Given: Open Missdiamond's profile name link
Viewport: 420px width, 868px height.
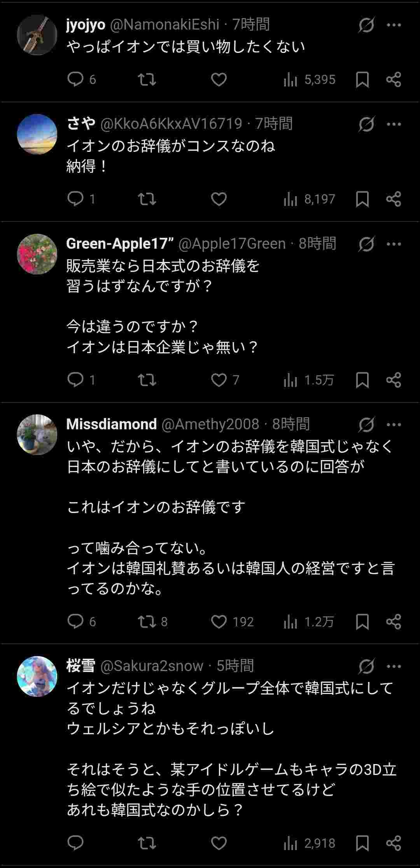Looking at the screenshot, I should 112,424.
